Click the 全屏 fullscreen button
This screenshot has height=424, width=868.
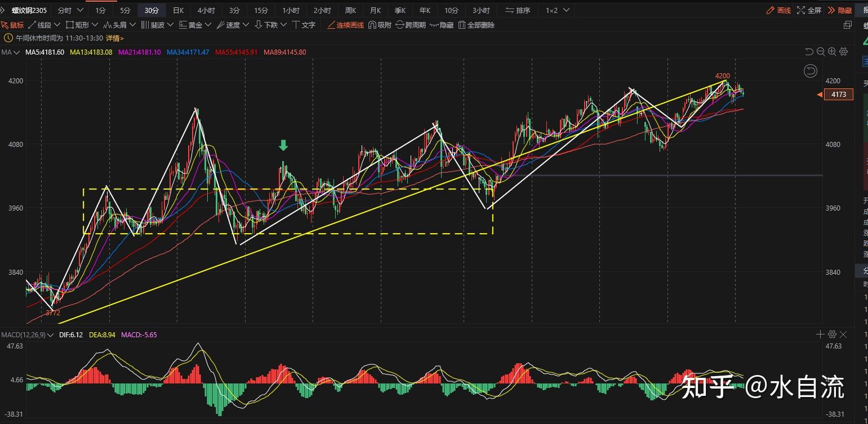809,10
